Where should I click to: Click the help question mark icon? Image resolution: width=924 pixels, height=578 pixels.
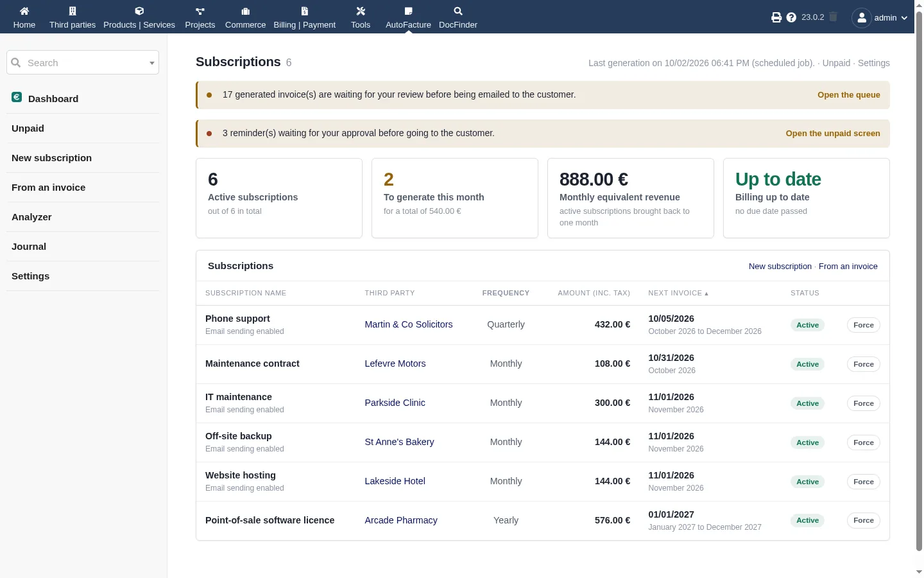point(791,17)
